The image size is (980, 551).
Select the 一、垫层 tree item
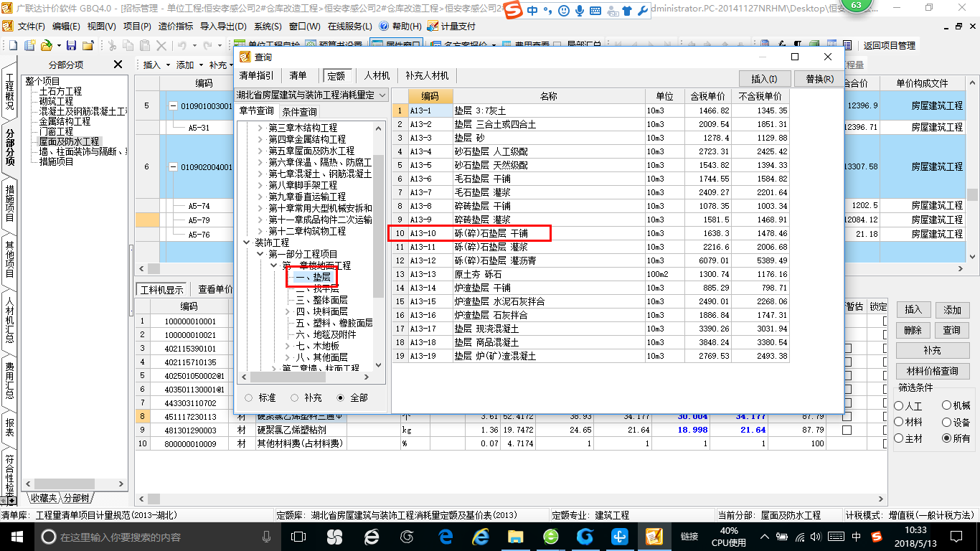[314, 277]
